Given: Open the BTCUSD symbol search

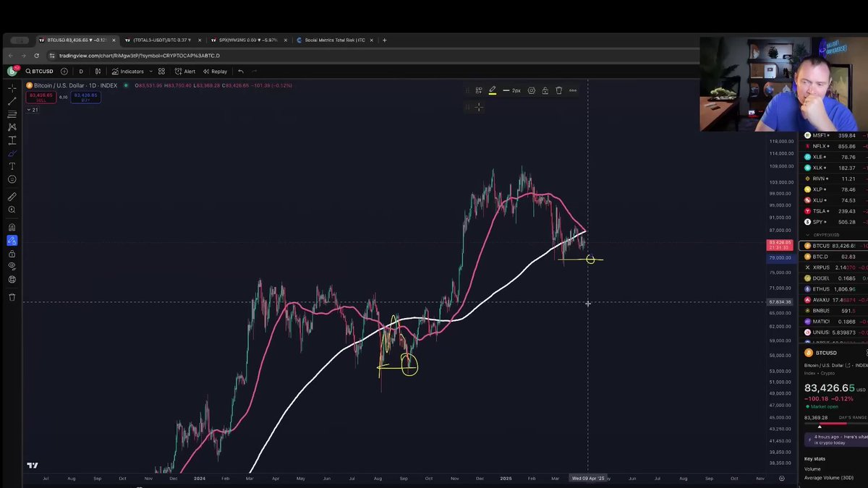Looking at the screenshot, I should (40, 72).
